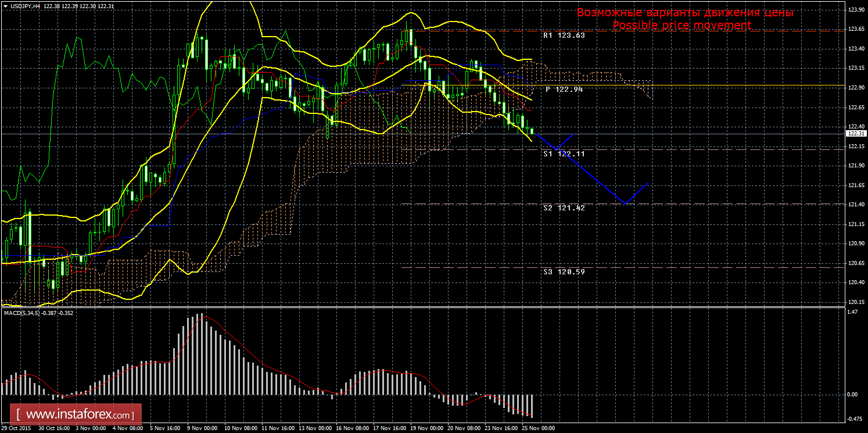
Task: Click the MACD(5,34,5) indicator label
Action: click(23, 313)
